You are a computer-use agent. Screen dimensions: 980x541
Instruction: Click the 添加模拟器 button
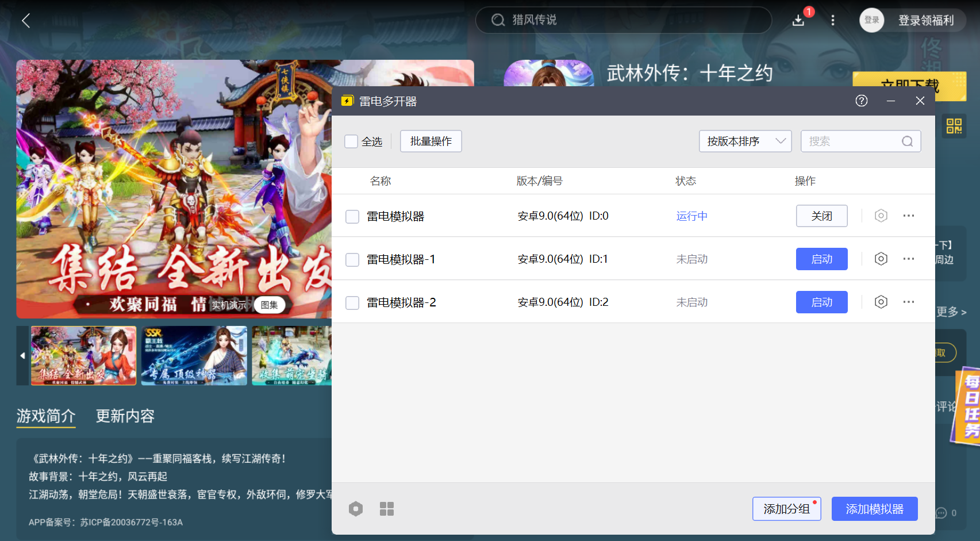point(874,509)
